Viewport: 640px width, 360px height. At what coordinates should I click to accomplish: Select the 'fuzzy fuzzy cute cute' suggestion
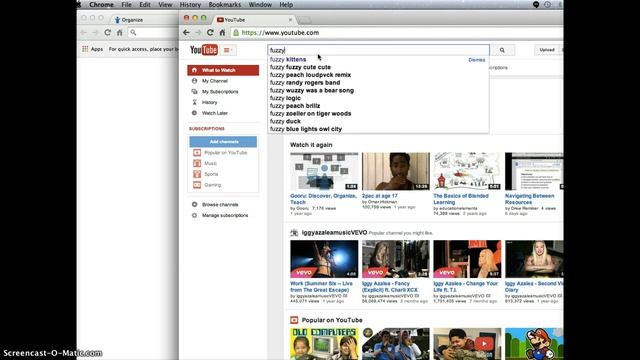click(x=378, y=67)
